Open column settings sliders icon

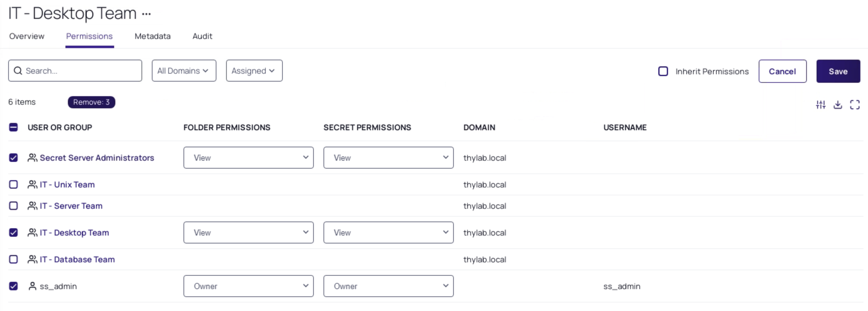[821, 105]
